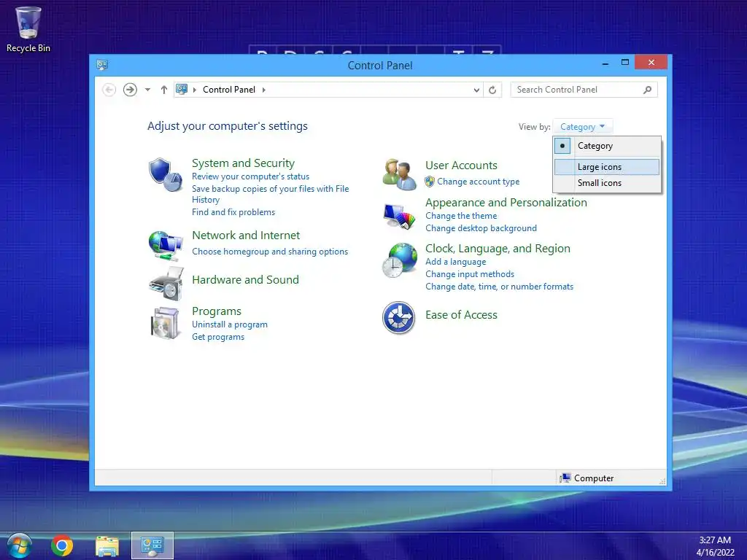Maximize the Control Panel window
Screen dimensions: 747x560
tap(625, 63)
